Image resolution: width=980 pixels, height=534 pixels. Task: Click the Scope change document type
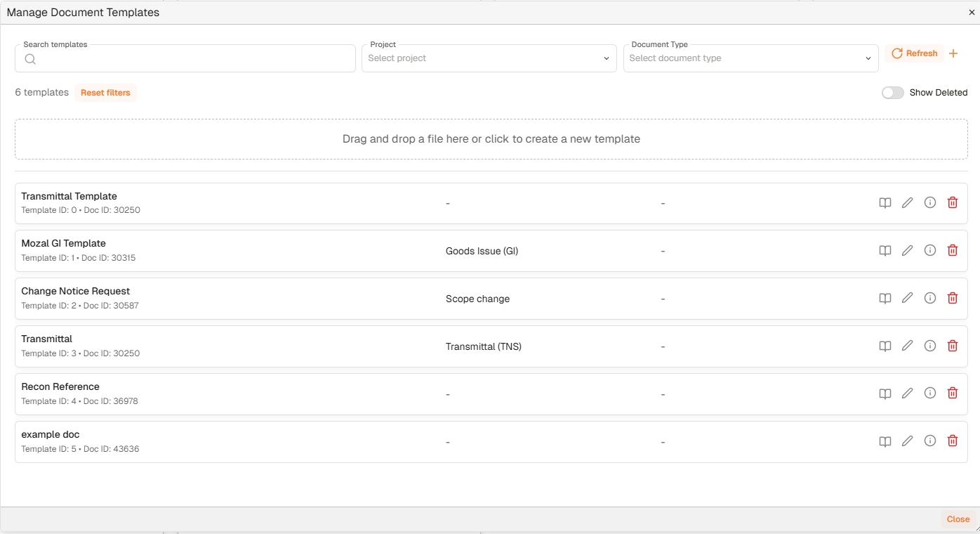click(477, 299)
